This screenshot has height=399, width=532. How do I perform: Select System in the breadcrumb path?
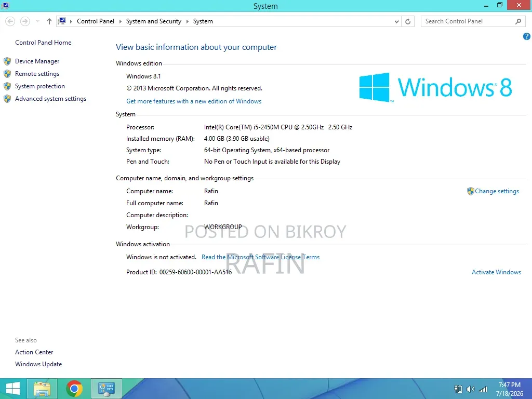pyautogui.click(x=203, y=21)
